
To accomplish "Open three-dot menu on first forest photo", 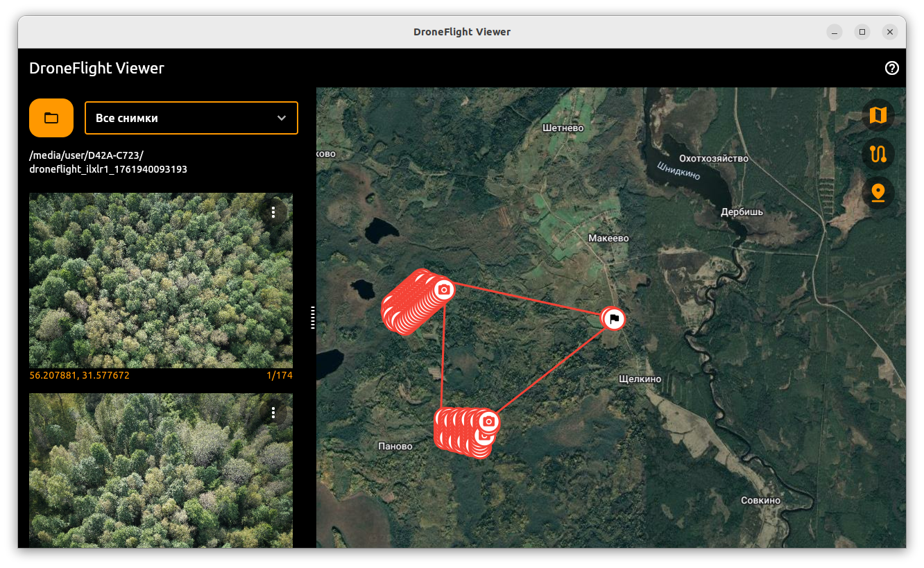I will click(x=273, y=212).
